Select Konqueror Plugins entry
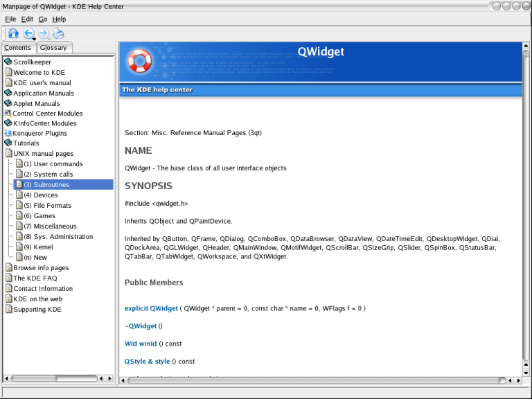 [x=39, y=133]
